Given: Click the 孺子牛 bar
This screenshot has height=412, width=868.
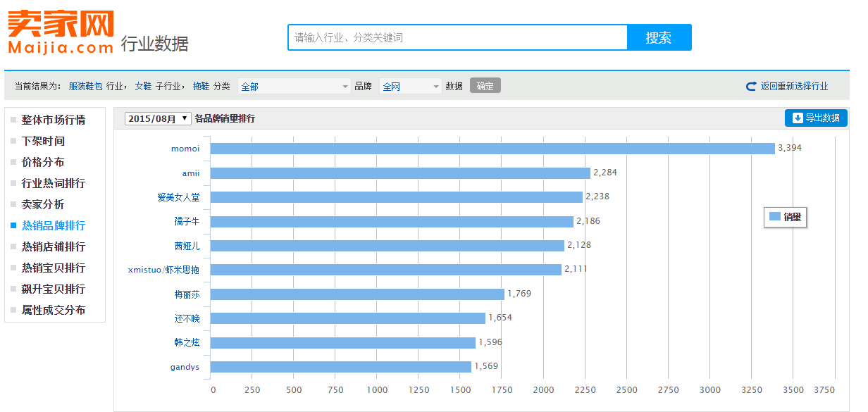Looking at the screenshot, I should click(x=392, y=221).
